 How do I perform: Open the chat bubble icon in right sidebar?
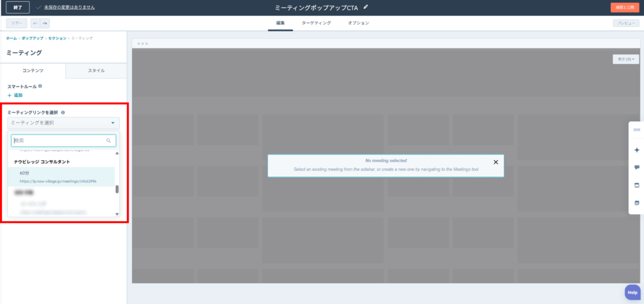[x=636, y=168]
